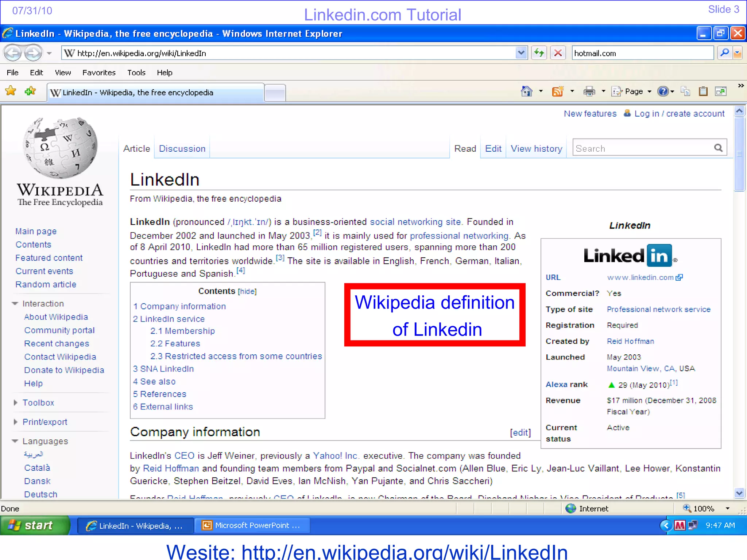
Task: Jump to 2.2 Features in Contents
Action: coord(175,343)
